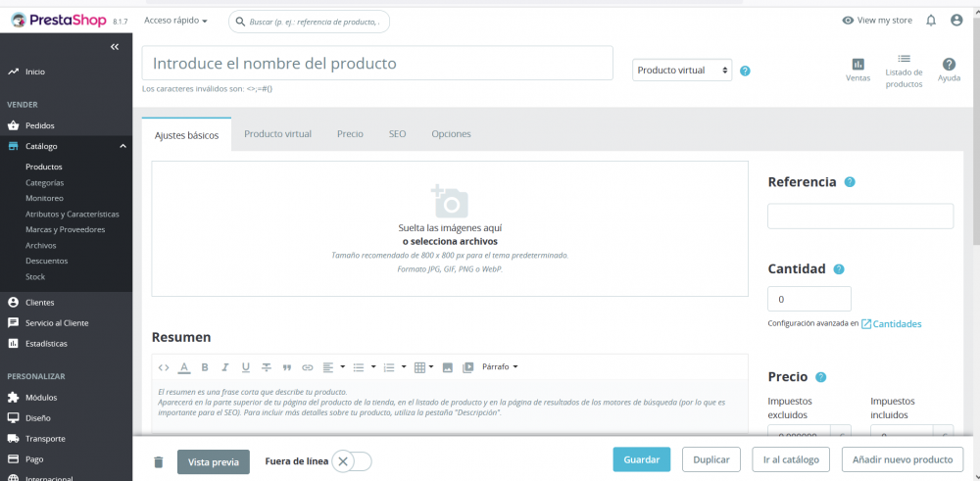
Task: Toggle bold formatting in Resumen editor
Action: (x=205, y=367)
